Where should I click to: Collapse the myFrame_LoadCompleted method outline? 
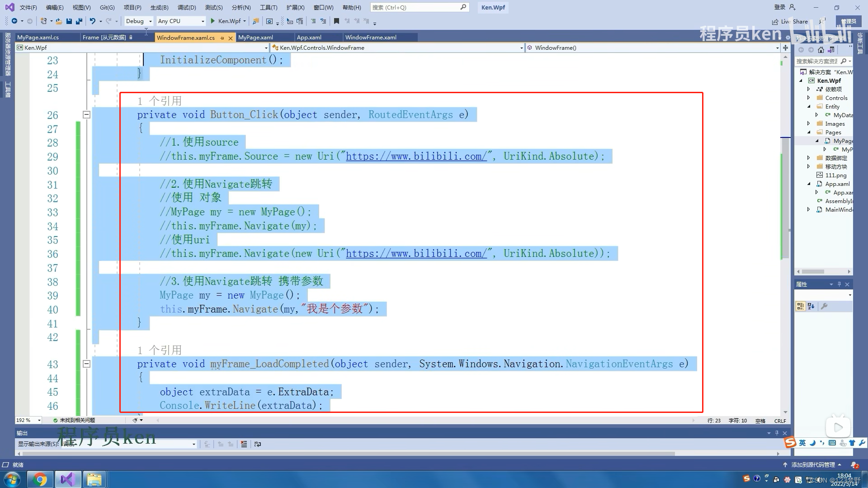[x=86, y=364]
